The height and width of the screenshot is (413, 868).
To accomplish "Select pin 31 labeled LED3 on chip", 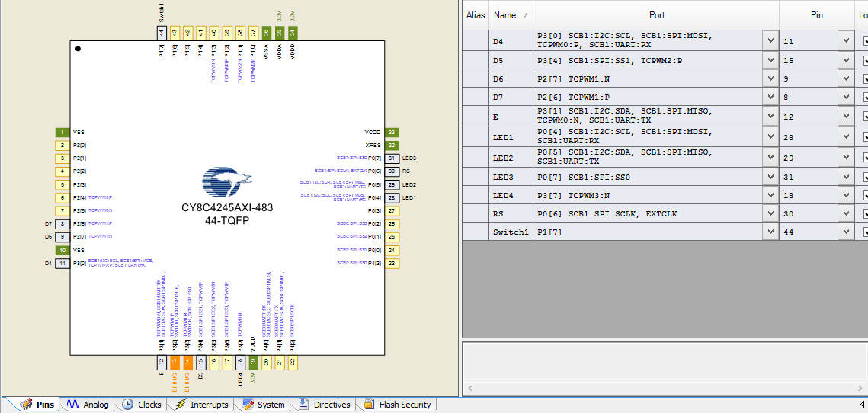I will (x=392, y=158).
